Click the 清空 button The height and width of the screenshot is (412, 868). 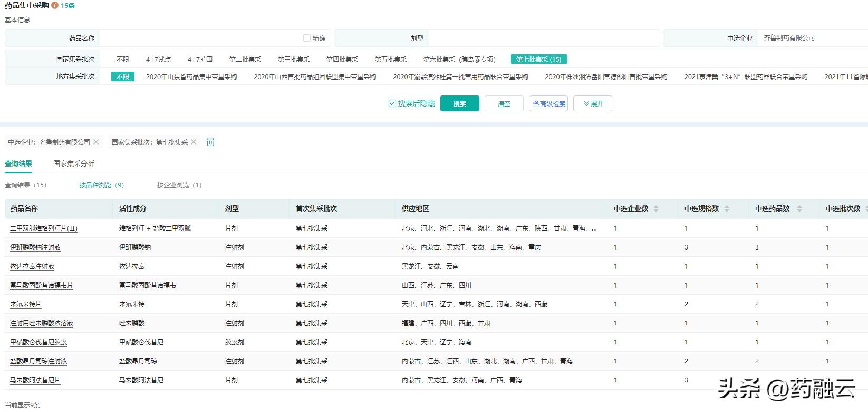click(x=504, y=103)
